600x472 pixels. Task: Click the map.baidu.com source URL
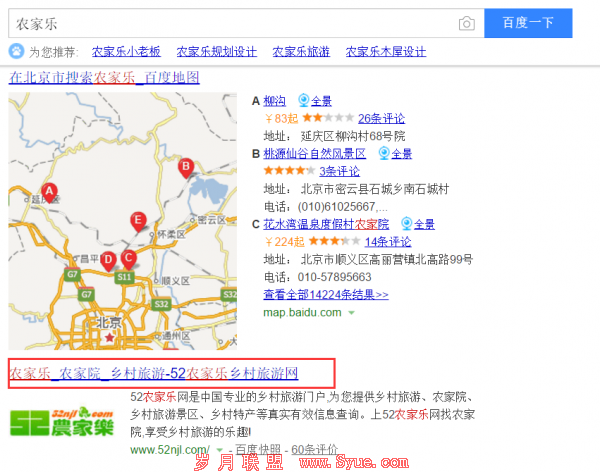coord(302,312)
